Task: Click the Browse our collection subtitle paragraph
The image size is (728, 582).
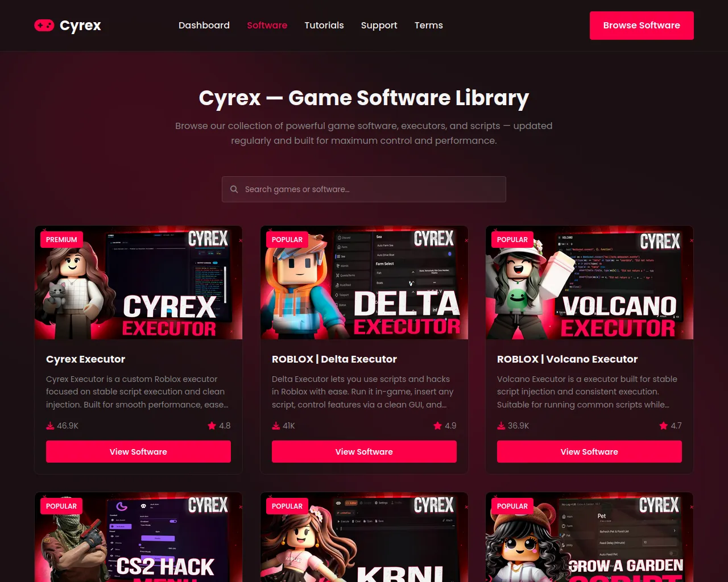Action: [364, 133]
